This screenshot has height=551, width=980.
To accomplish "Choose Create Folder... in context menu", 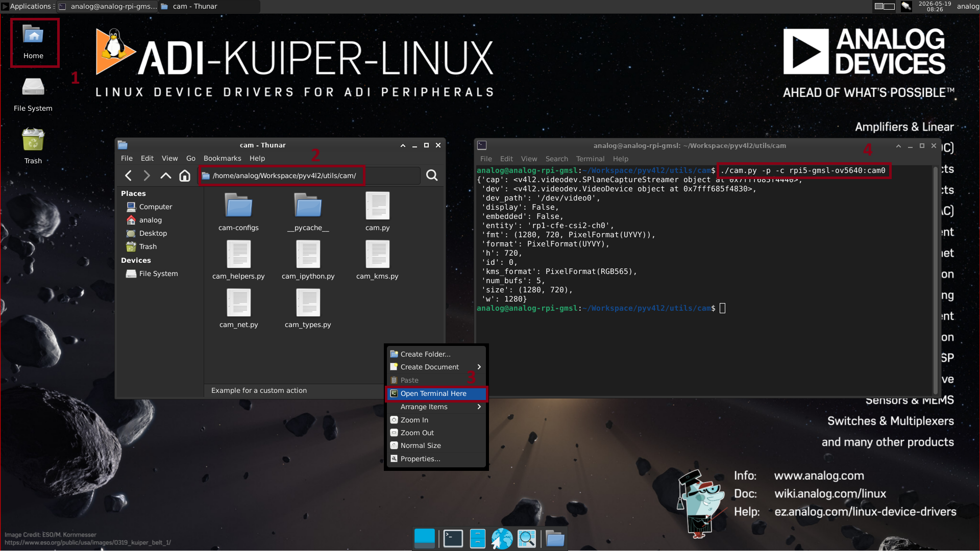I will coord(436,354).
